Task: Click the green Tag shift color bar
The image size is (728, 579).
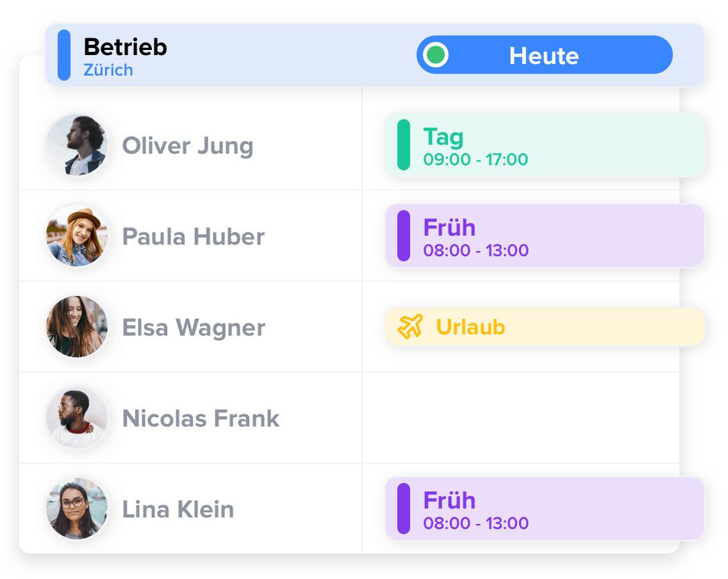Action: (x=404, y=145)
